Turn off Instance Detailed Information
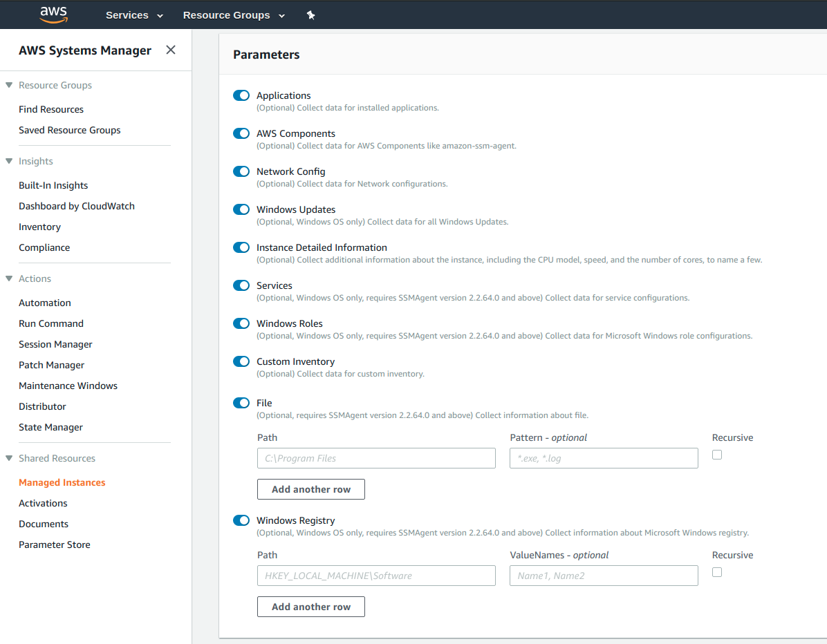The height and width of the screenshot is (644, 827). (241, 247)
